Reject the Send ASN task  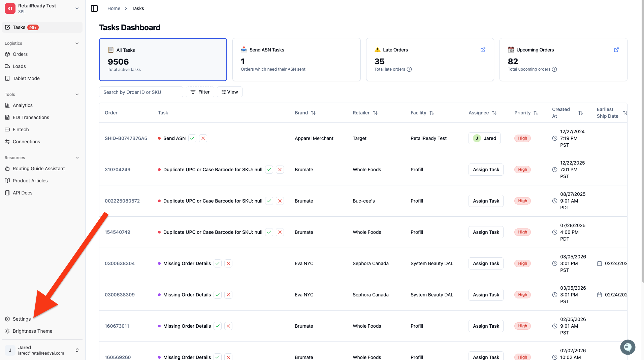203,138
